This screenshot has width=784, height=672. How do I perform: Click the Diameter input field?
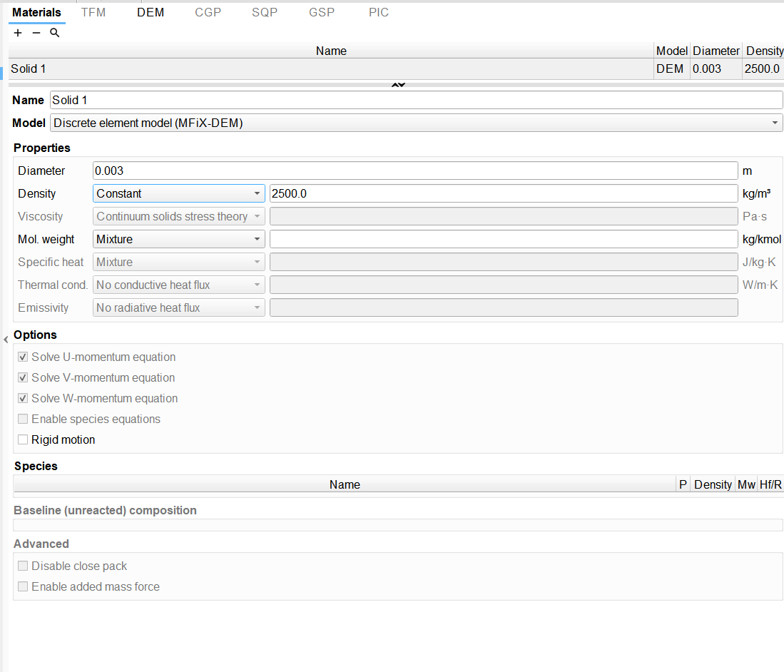coord(414,170)
